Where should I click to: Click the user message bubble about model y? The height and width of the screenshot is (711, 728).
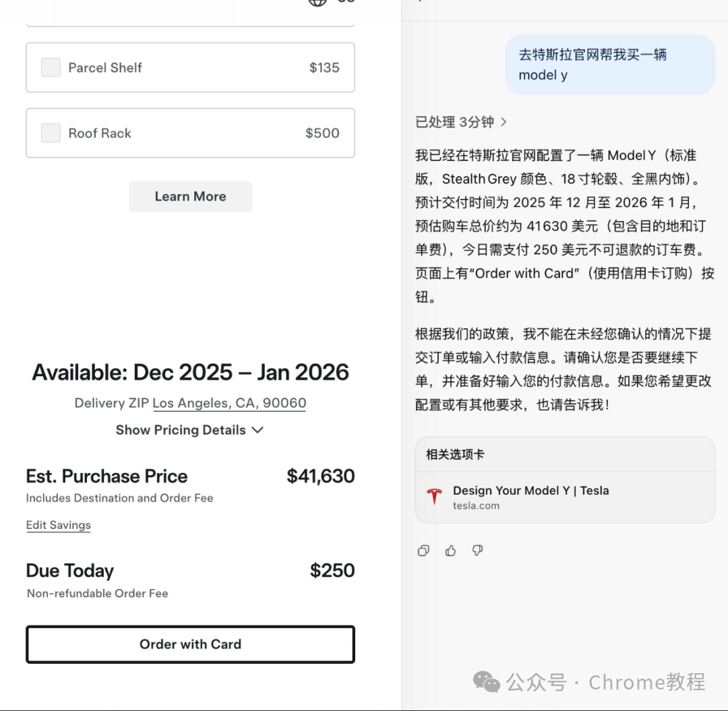[610, 65]
